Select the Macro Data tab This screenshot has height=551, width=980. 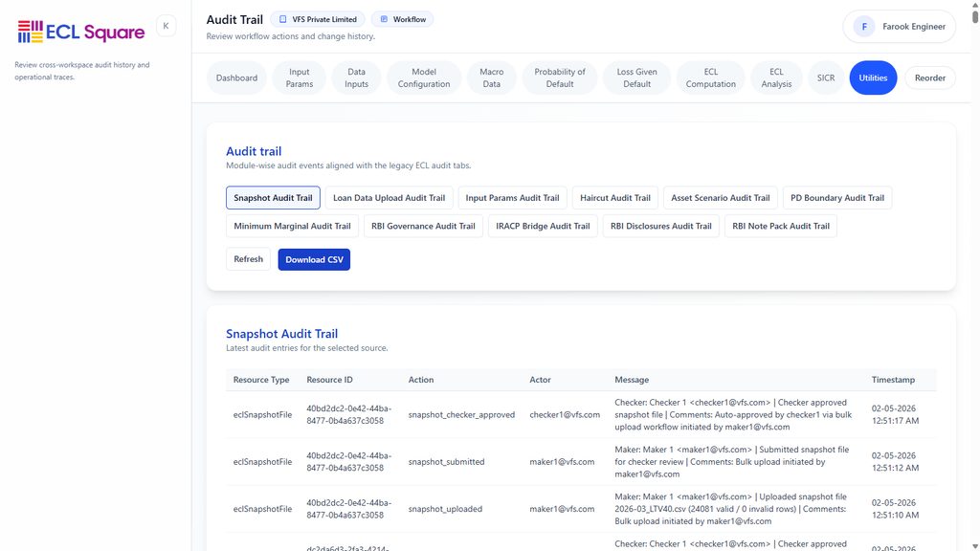coord(491,78)
